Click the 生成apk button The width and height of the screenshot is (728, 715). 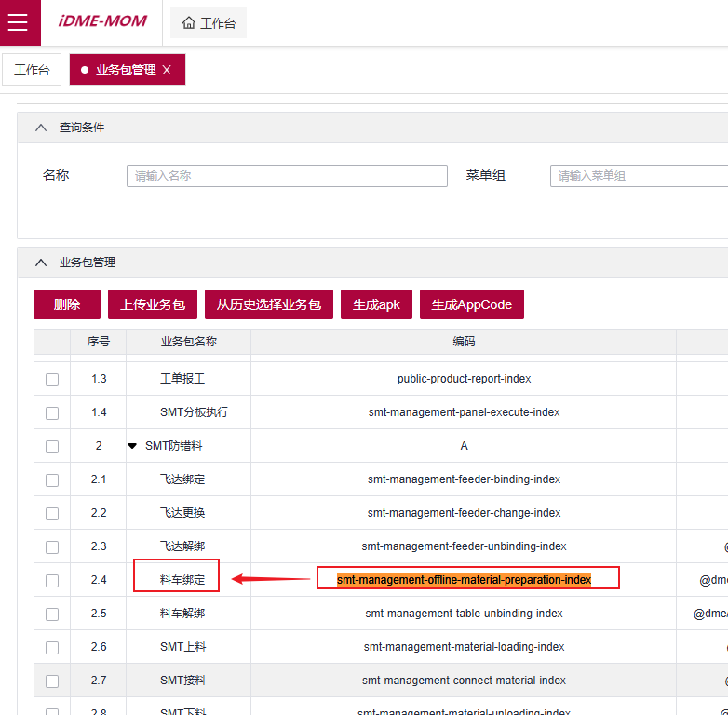pyautogui.click(x=376, y=304)
